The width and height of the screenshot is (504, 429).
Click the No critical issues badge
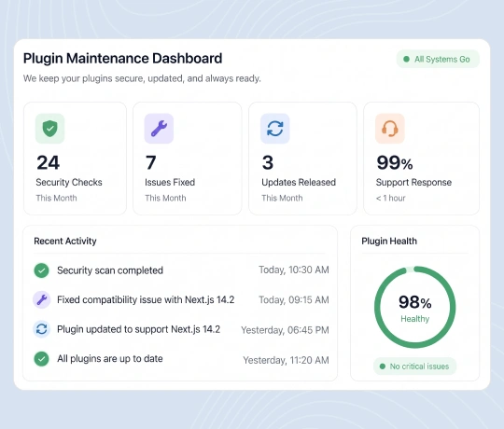[414, 367]
